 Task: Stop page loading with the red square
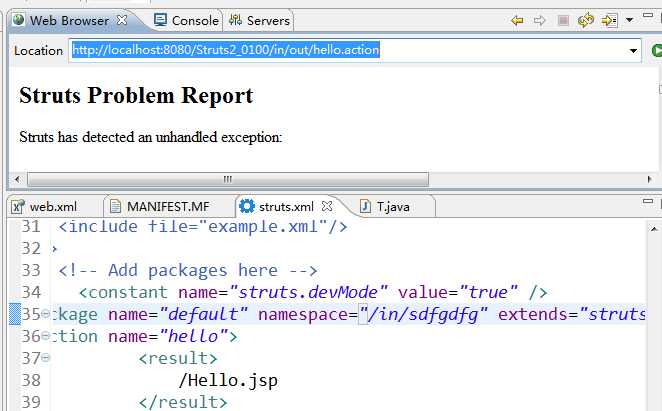click(563, 20)
